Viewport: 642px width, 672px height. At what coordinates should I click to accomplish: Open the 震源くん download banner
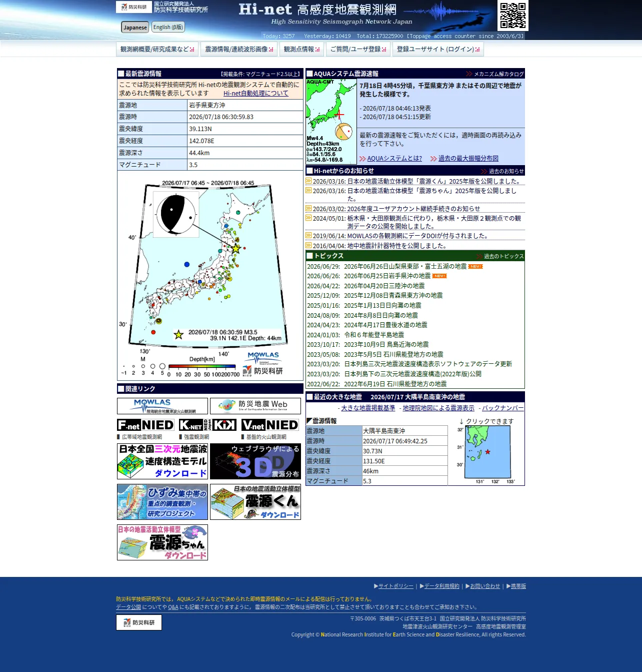pos(255,502)
